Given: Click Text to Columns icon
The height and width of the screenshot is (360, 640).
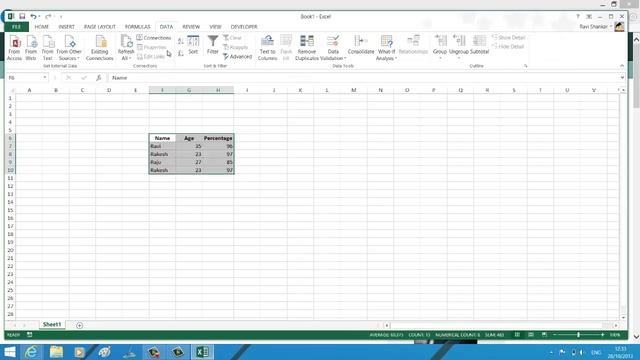Looking at the screenshot, I should (267, 48).
